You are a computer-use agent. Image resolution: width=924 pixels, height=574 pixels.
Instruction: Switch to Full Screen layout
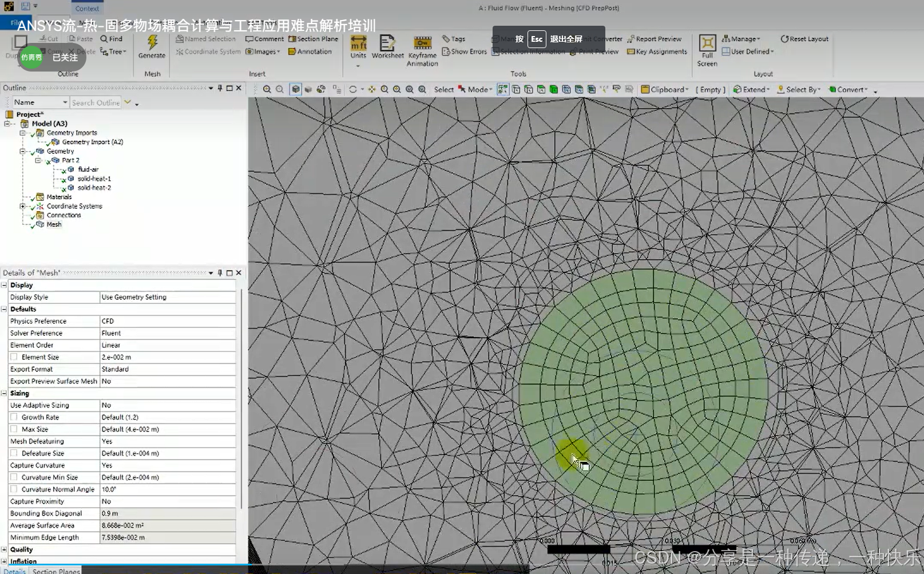click(707, 51)
